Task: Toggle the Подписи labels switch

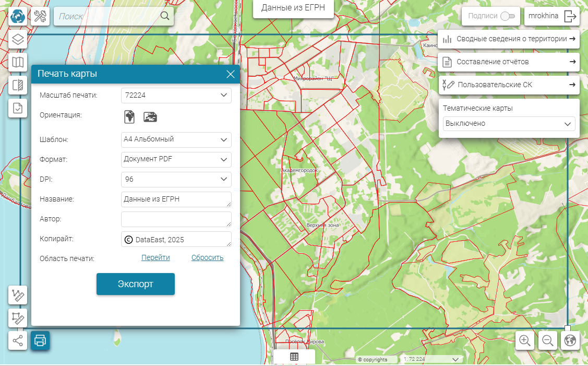Action: (x=507, y=16)
